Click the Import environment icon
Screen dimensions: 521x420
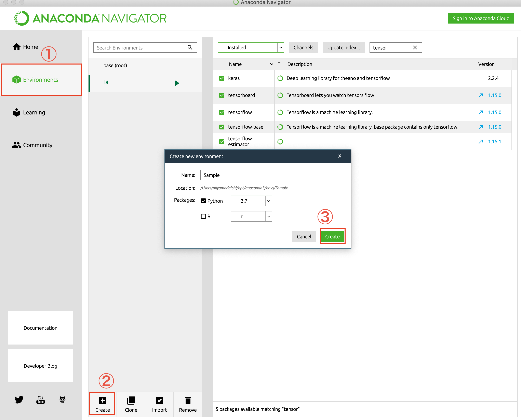[159, 400]
